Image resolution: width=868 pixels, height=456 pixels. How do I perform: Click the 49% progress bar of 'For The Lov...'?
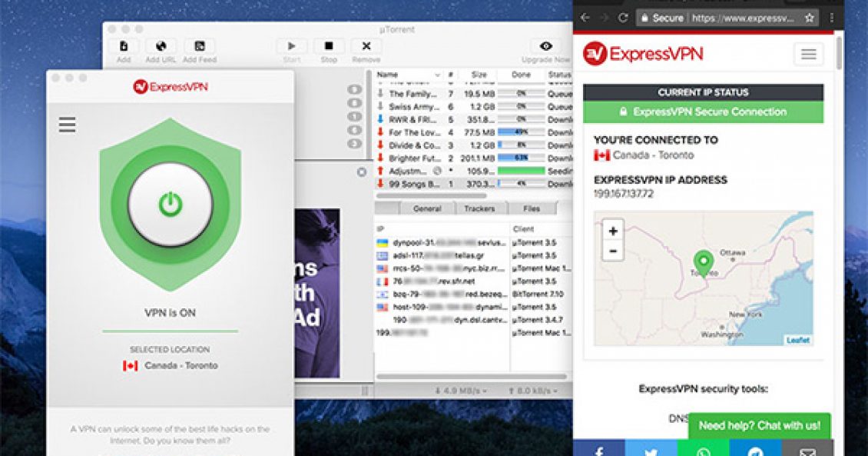point(521,132)
